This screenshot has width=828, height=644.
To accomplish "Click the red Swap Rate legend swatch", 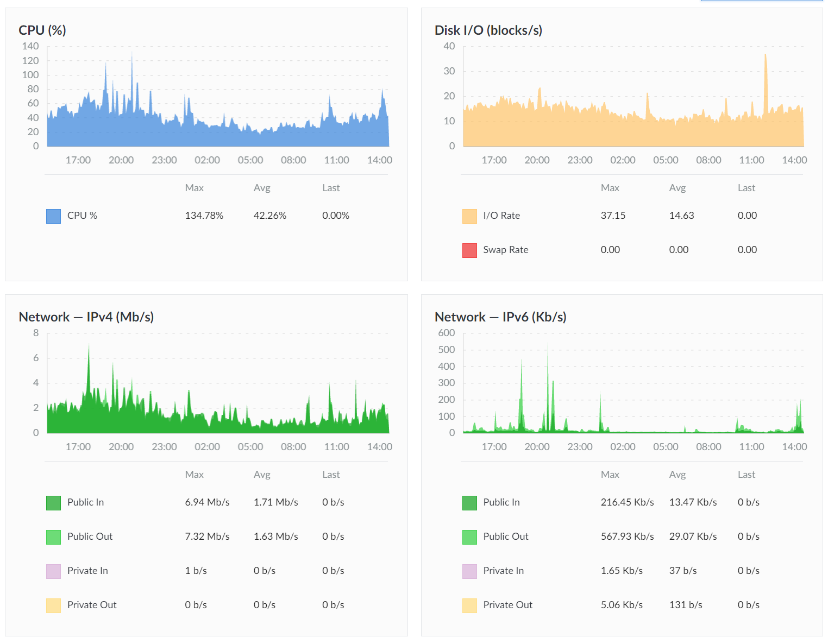I will [x=469, y=250].
